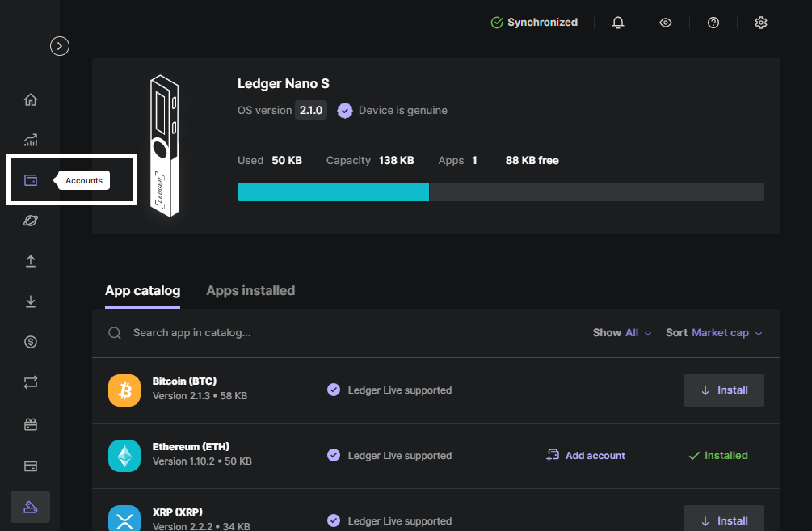812x531 pixels.
Task: Click the OS version 2.1.0 badge
Action: coord(311,111)
